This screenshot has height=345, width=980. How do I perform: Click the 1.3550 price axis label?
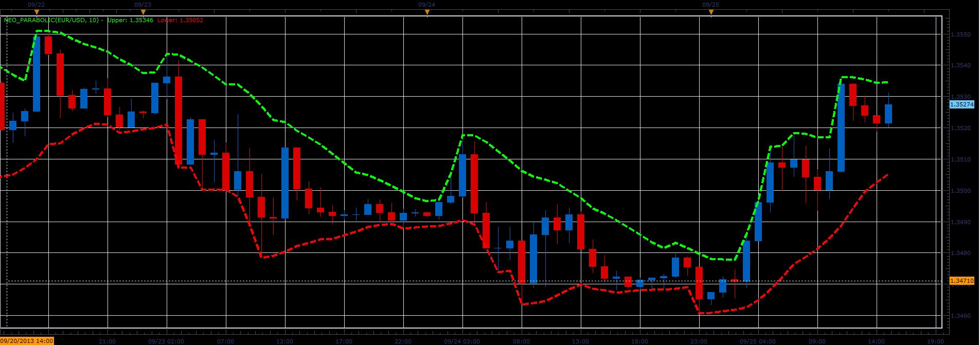[960, 34]
